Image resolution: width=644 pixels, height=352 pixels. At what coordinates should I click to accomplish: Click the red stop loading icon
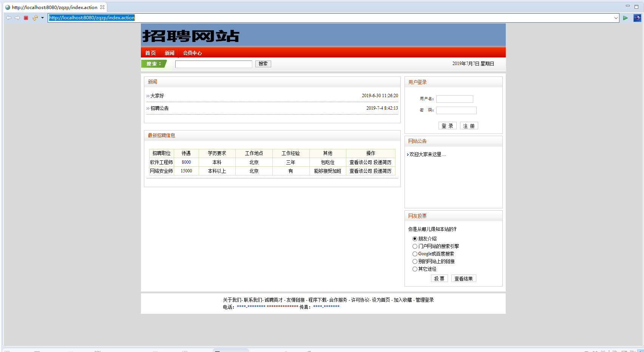pyautogui.click(x=26, y=18)
